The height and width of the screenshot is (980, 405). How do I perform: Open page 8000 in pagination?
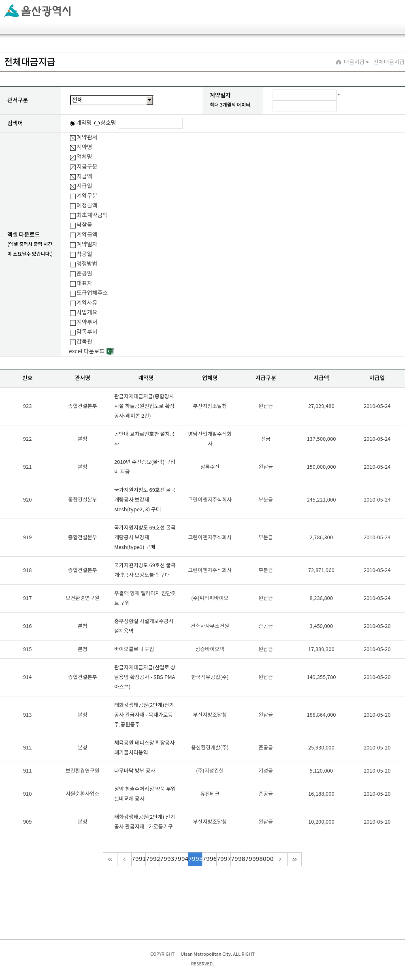click(x=266, y=859)
